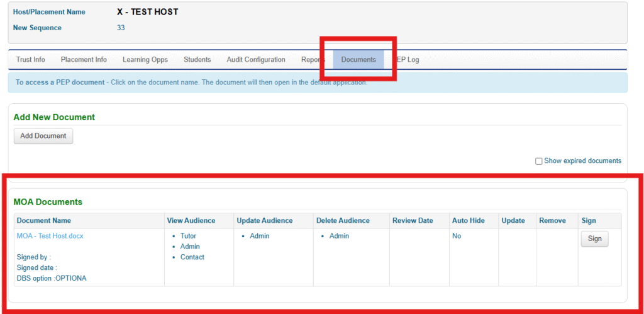Click the Add Document button
The width and height of the screenshot is (644, 314).
pos(43,136)
